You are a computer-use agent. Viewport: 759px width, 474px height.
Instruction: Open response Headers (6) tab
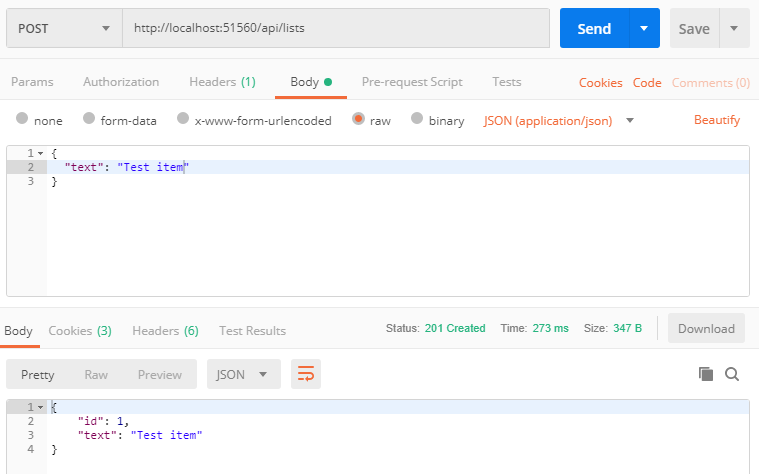pos(165,330)
